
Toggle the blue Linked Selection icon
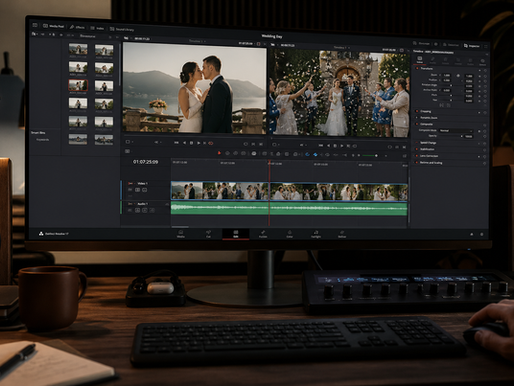[315, 154]
